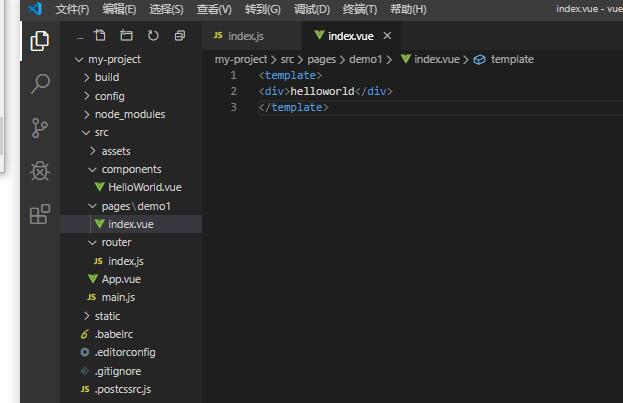Open the Source Control view

tap(40, 128)
